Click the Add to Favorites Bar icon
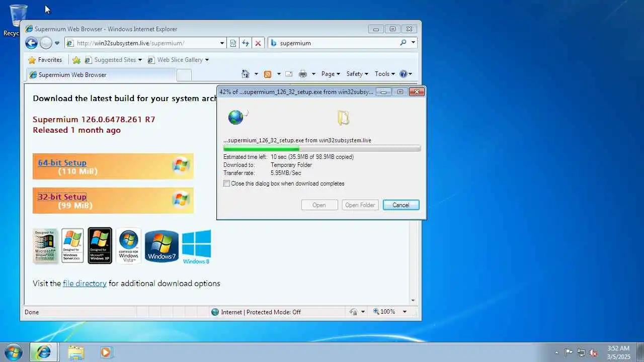This screenshot has height=362, width=644. point(76,60)
